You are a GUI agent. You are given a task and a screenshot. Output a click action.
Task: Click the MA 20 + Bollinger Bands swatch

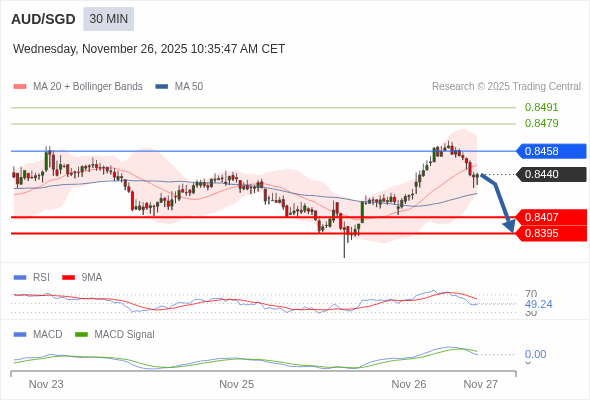point(20,87)
